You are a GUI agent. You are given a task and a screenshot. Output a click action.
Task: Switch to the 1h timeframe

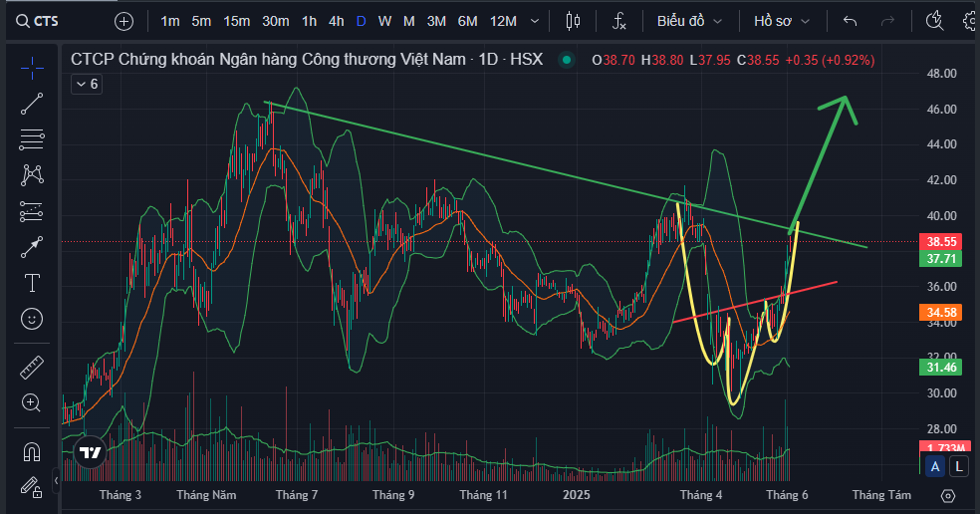(x=309, y=21)
